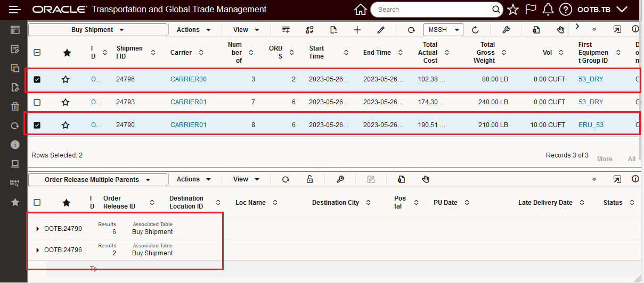Select the 10.00 CUFT volume cell
This screenshot has width=644, height=283.
click(548, 125)
